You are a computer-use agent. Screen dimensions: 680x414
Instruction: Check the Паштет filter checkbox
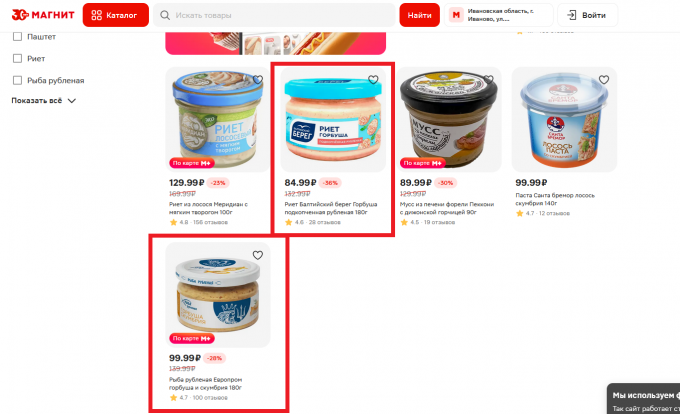coord(17,37)
